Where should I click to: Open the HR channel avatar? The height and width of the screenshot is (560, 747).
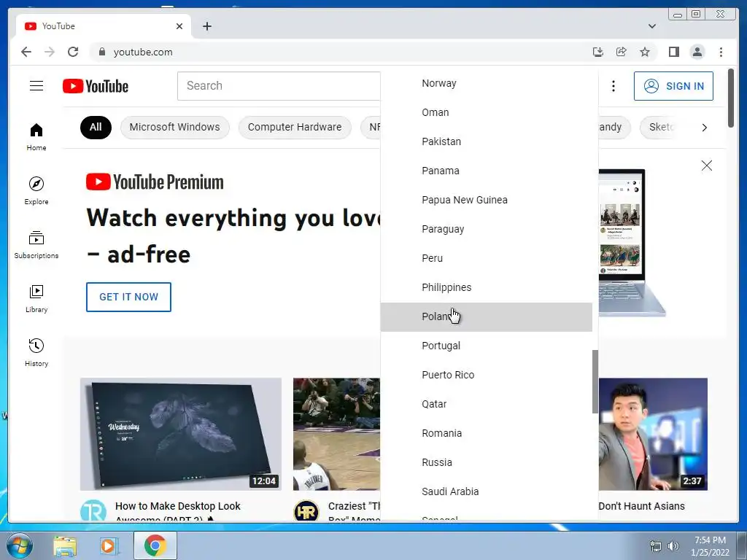click(x=306, y=510)
